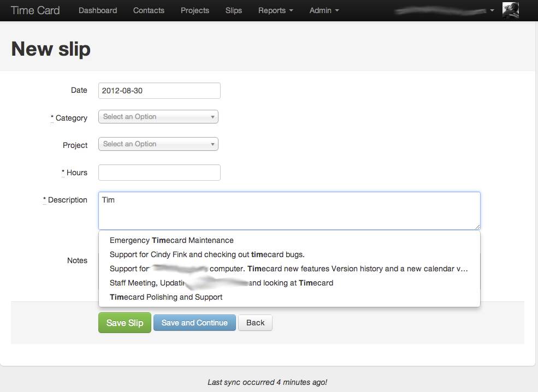The height and width of the screenshot is (392, 538).
Task: Click into the Hours input field
Action: coord(159,173)
